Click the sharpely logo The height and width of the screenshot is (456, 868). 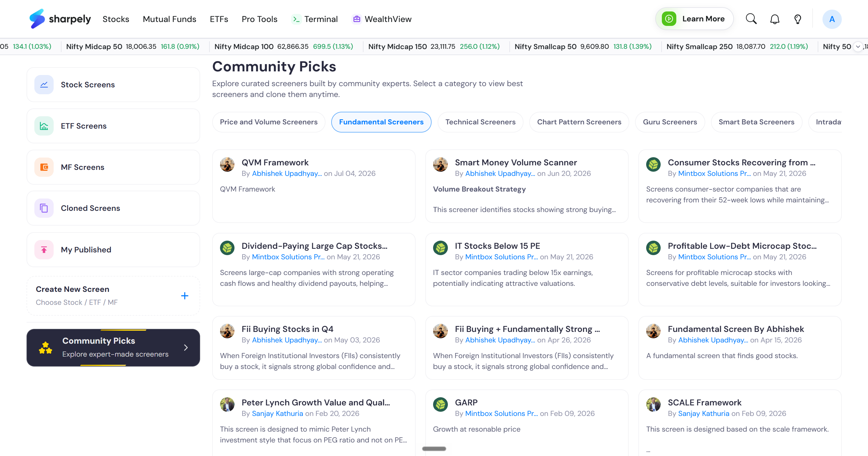coord(60,19)
